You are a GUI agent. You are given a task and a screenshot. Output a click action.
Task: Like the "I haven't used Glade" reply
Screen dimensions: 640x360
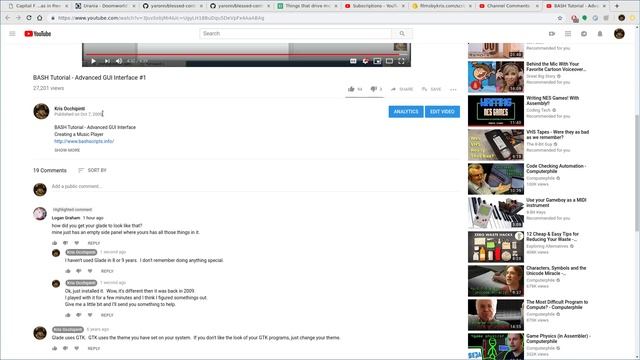pyautogui.click(x=68, y=271)
